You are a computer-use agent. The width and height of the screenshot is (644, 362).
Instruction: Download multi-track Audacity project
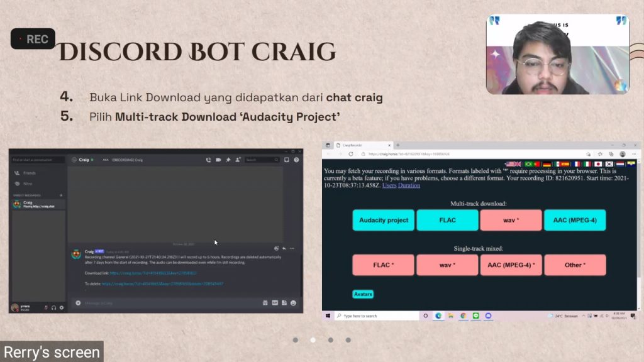point(384,220)
